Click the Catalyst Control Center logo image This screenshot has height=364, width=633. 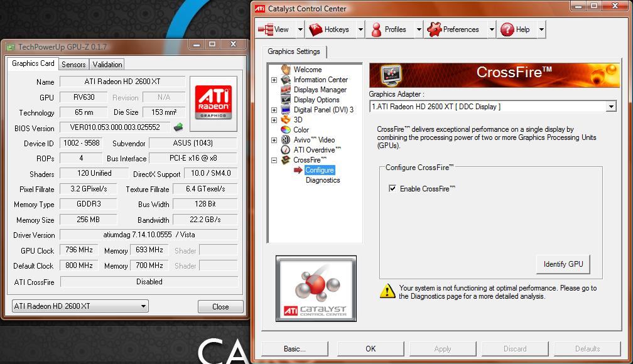click(316, 289)
